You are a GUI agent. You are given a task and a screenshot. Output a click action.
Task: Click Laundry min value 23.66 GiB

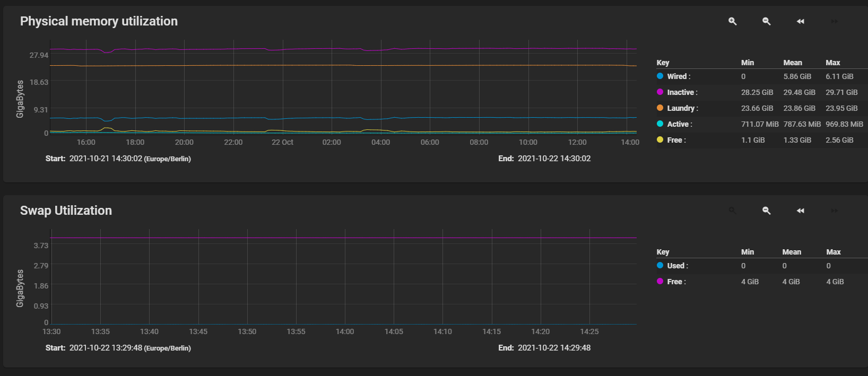click(757, 108)
